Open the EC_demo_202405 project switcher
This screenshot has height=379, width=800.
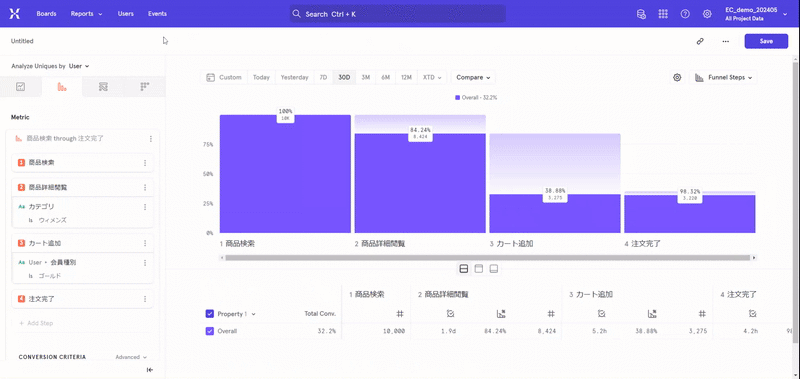tap(756, 14)
